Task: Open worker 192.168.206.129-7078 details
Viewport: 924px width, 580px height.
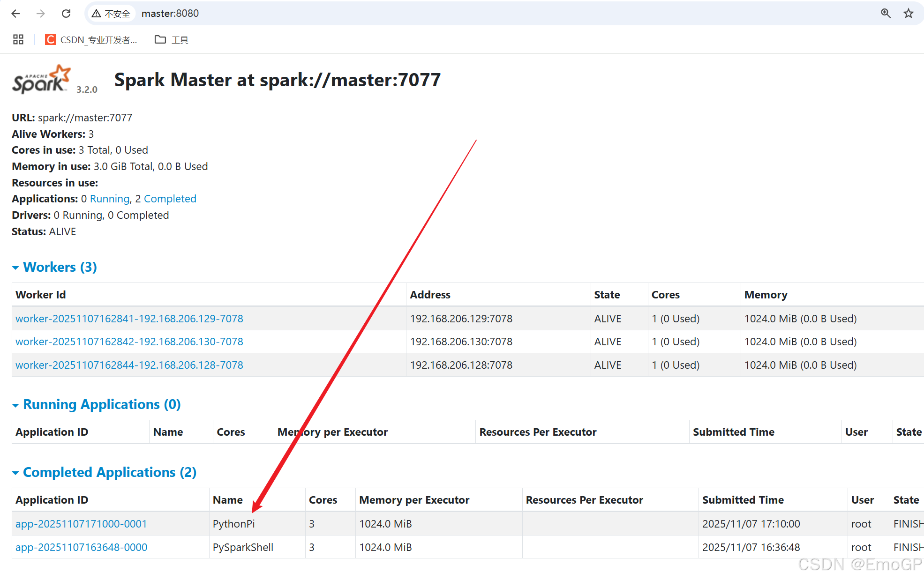Action: (129, 319)
